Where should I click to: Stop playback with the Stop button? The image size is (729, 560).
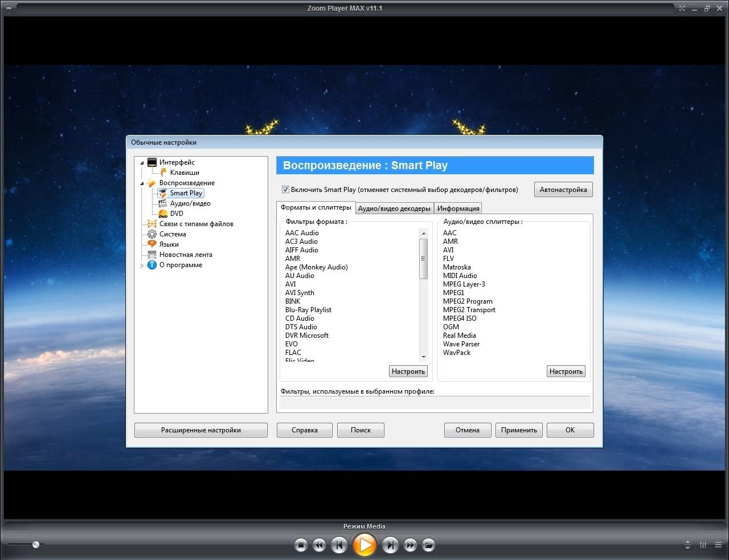[301, 545]
